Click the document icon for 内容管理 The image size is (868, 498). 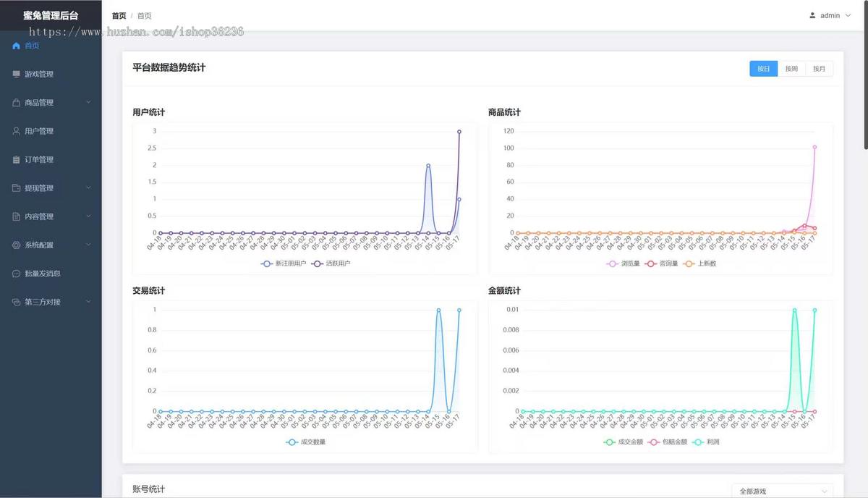[17, 216]
